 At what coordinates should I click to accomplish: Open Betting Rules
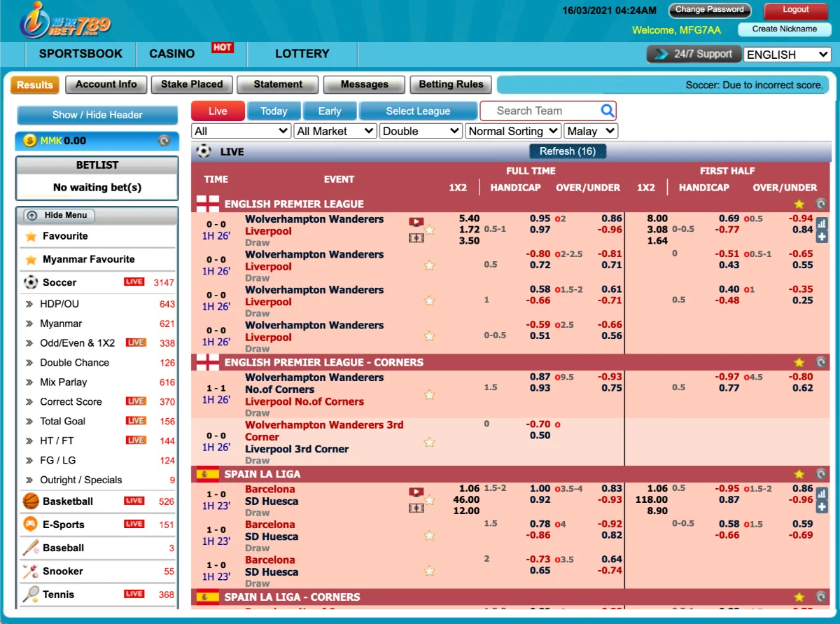(x=451, y=85)
